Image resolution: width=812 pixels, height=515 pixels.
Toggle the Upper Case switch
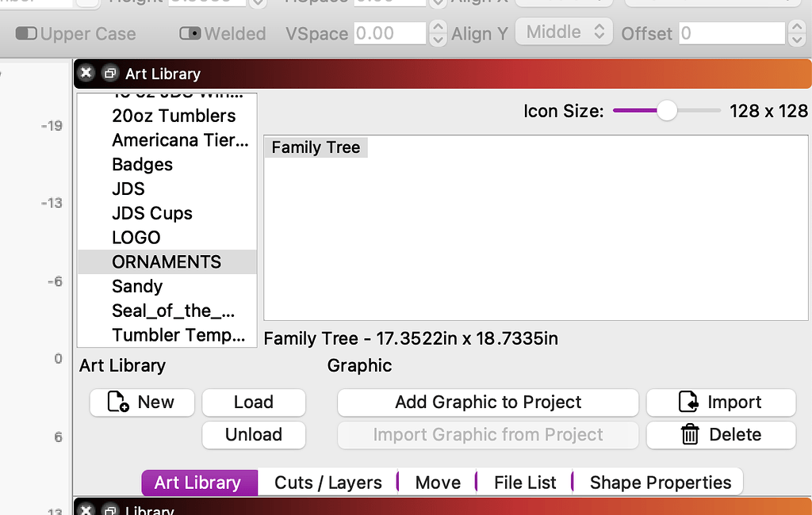26,34
